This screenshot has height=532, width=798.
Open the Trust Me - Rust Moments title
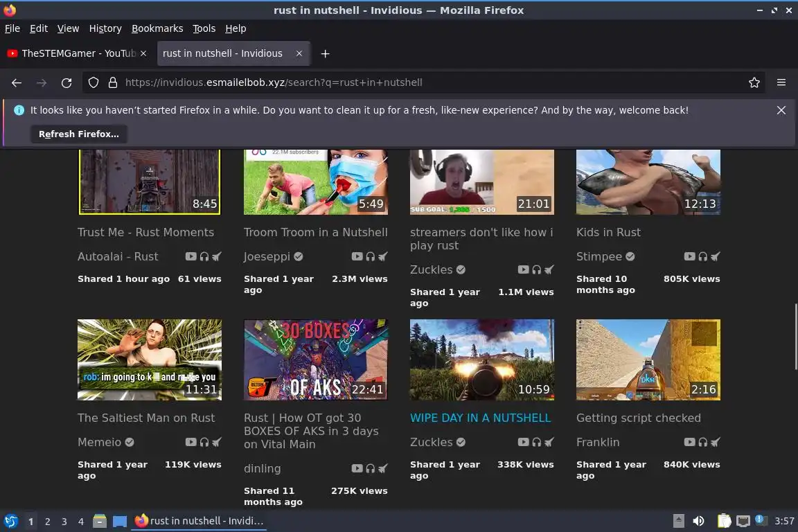(x=145, y=232)
